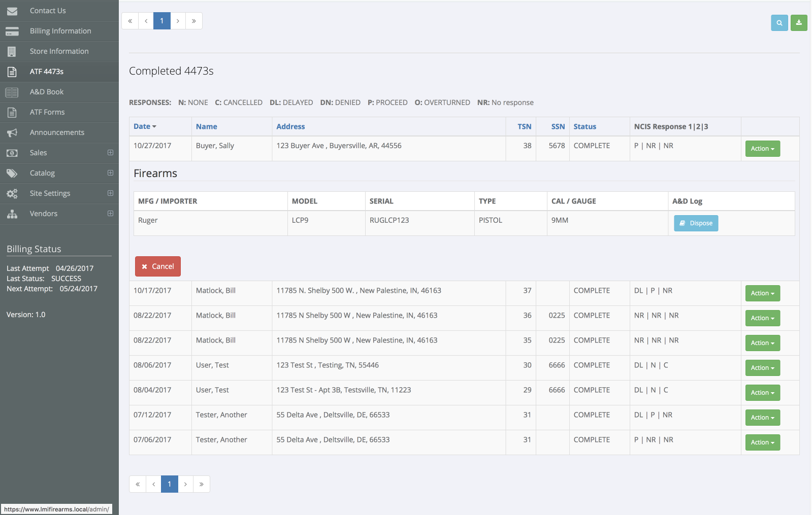812x515 pixels.
Task: Sort table by Date column header
Action: tap(145, 126)
